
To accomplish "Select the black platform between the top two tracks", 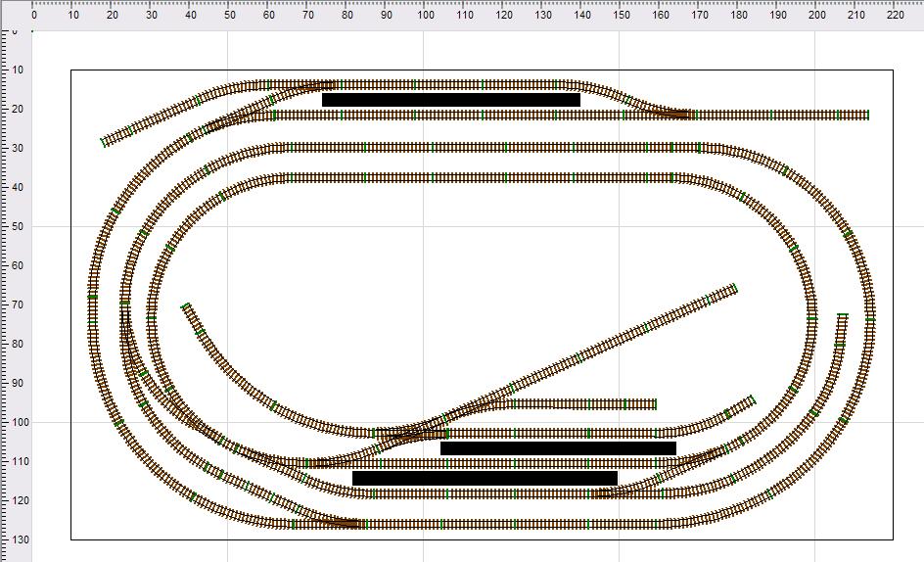I will 451,100.
